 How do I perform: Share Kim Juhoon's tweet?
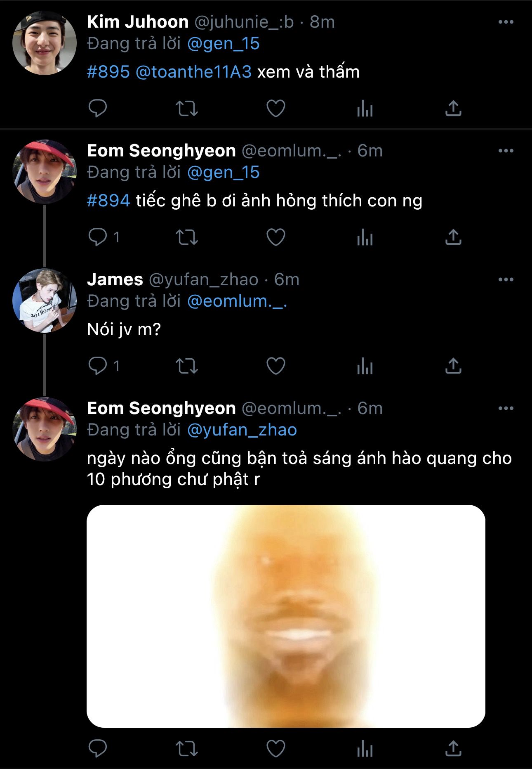point(453,108)
